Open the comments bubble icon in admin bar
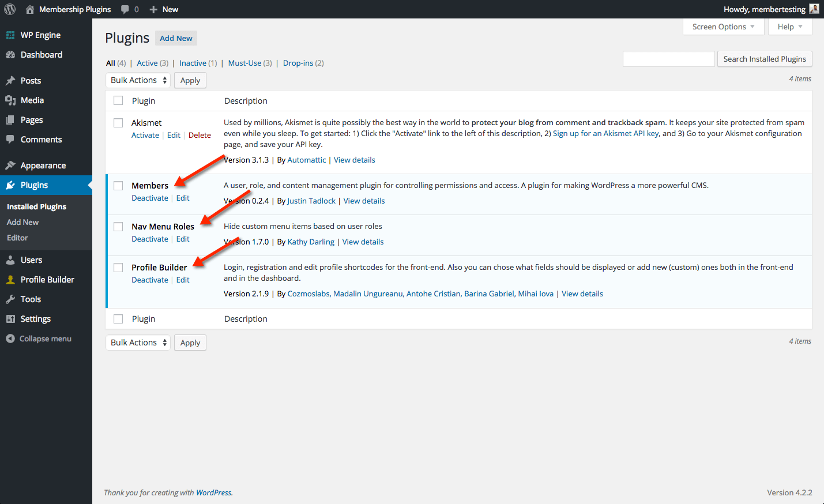This screenshot has width=824, height=504. [x=125, y=9]
